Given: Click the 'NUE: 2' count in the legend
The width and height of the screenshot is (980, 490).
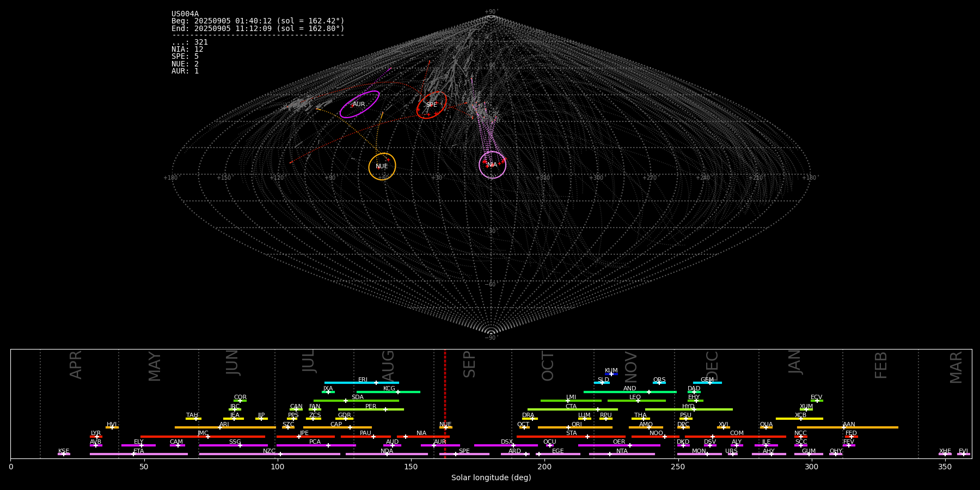Looking at the screenshot, I should (x=185, y=64).
